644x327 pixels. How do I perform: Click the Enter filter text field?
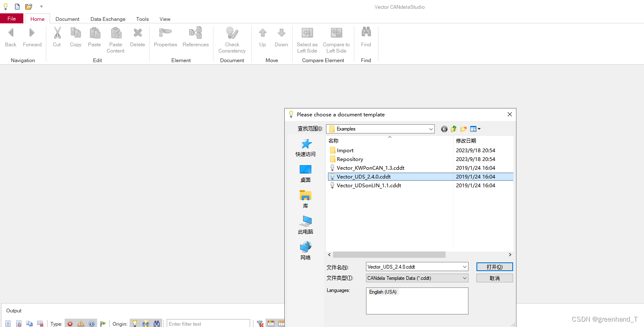pos(208,324)
